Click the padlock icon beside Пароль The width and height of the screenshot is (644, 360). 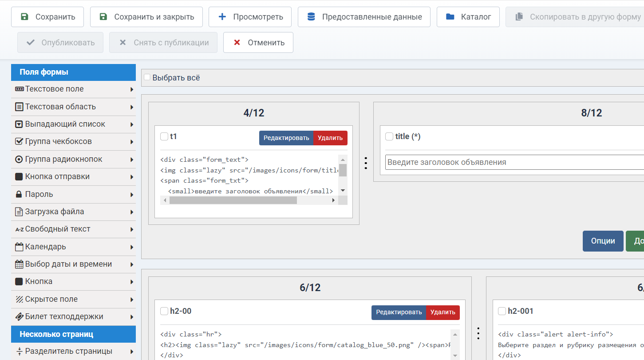(19, 194)
